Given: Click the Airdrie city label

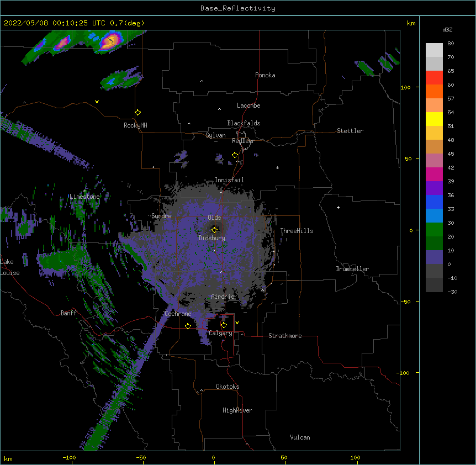Looking at the screenshot, I should point(223,297).
